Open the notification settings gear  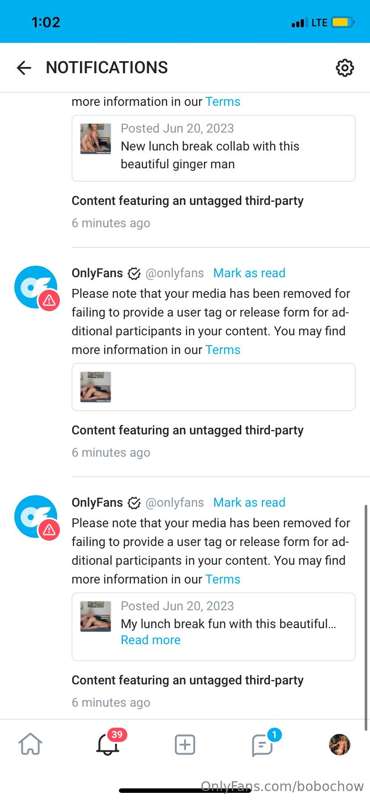345,68
